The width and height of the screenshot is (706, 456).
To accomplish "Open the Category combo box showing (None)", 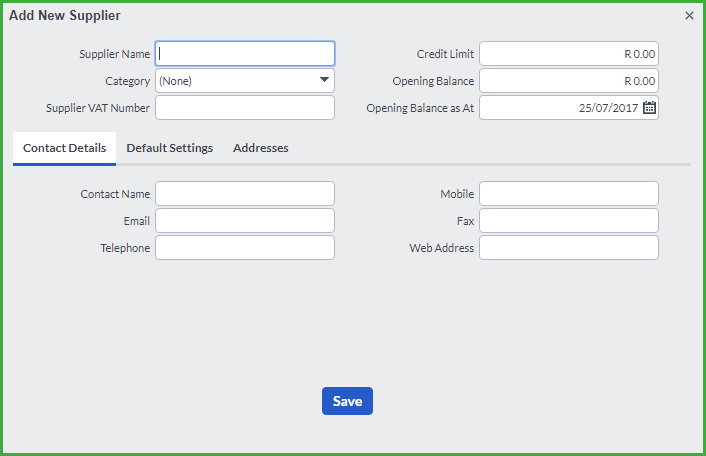I will click(245, 81).
